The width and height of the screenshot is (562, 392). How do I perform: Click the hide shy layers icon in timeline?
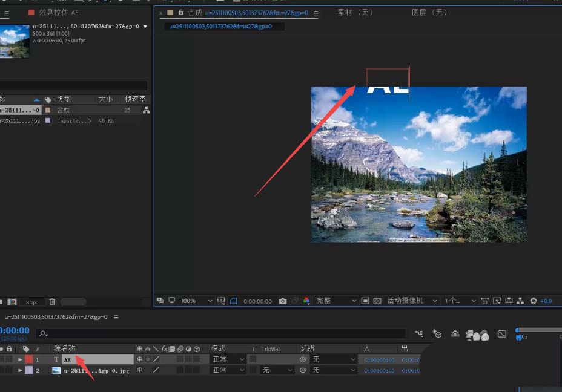[x=455, y=334]
